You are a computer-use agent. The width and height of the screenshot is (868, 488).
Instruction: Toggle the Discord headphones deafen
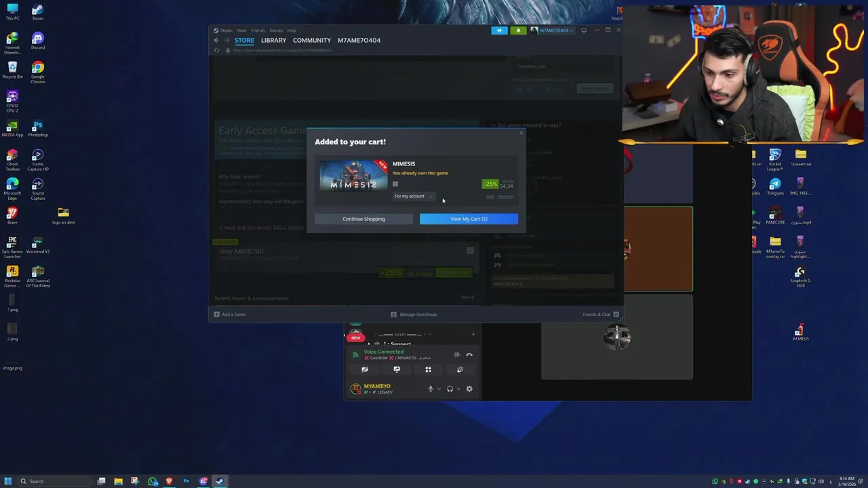450,389
